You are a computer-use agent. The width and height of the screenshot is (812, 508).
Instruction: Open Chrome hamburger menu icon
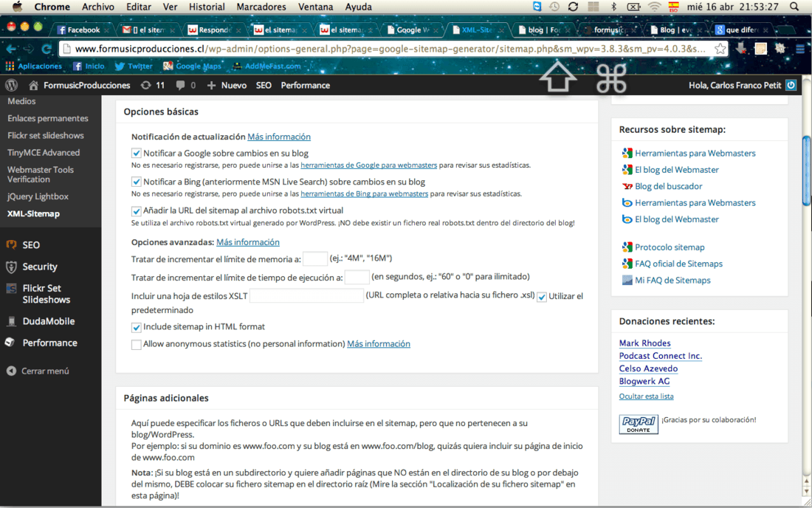800,49
